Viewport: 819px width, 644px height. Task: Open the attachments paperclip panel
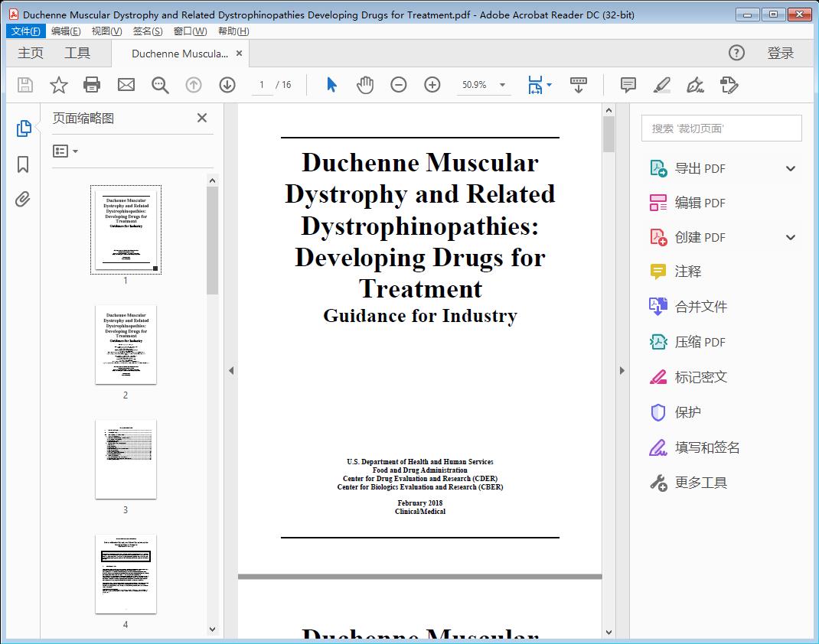23,199
